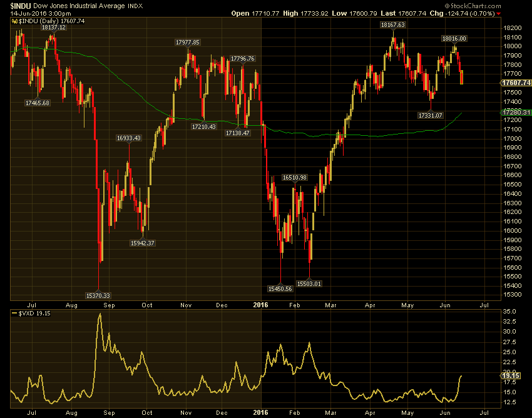532x418 pixels.
Task: Click the 18137.12 peak price label
Action: click(54, 28)
